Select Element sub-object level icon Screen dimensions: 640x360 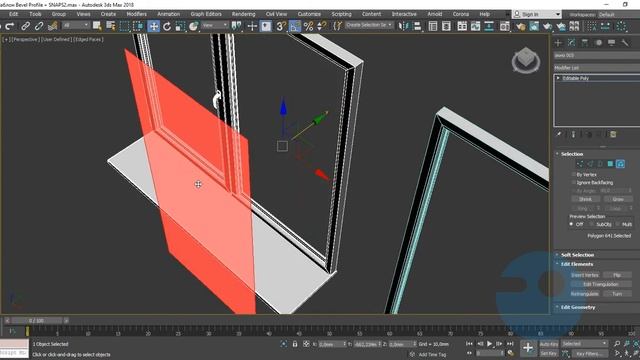[620, 164]
